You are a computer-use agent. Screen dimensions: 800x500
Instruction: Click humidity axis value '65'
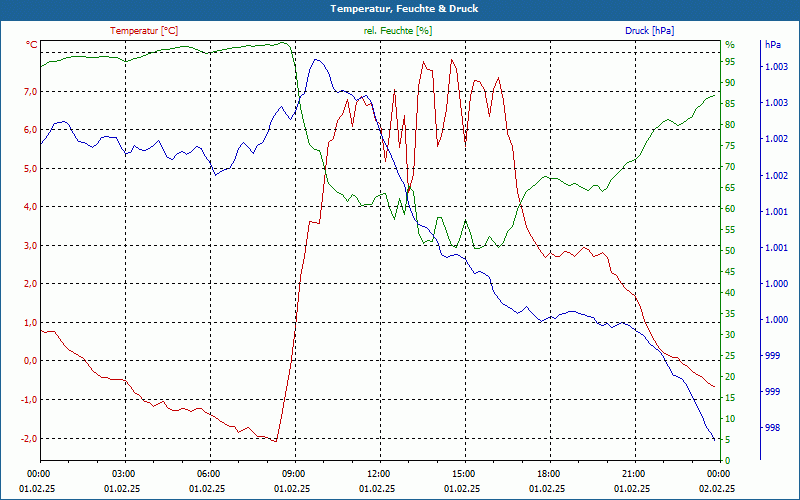(730, 188)
